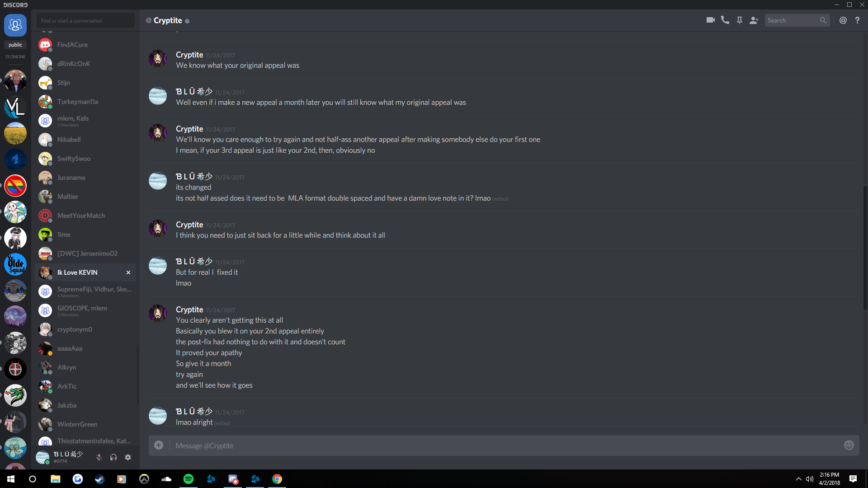Image resolution: width=868 pixels, height=488 pixels.
Task: Open recent mentions
Action: pos(843,20)
